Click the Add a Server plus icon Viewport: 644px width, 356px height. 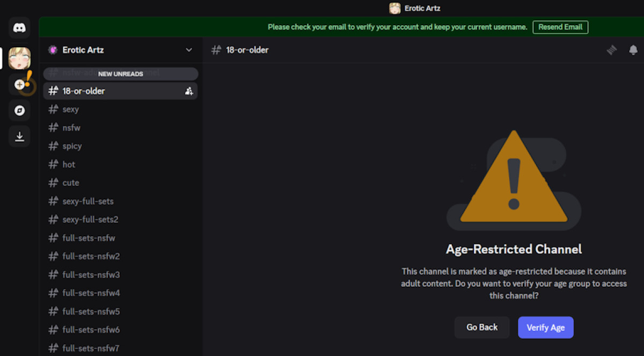coord(19,84)
